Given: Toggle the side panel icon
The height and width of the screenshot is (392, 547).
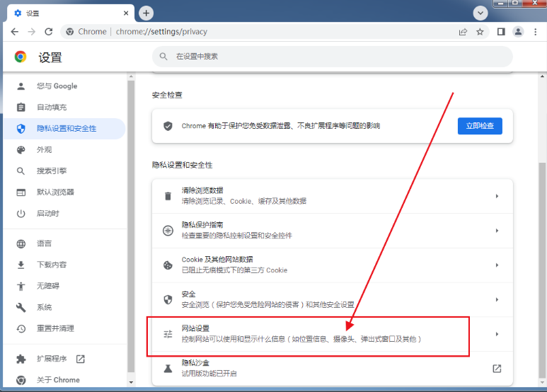Looking at the screenshot, I should click(x=501, y=32).
